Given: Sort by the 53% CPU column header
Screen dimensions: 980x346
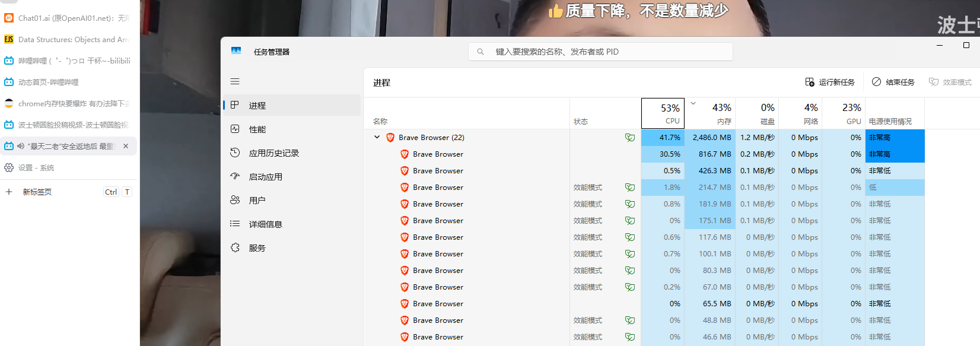Looking at the screenshot, I should pos(663,113).
